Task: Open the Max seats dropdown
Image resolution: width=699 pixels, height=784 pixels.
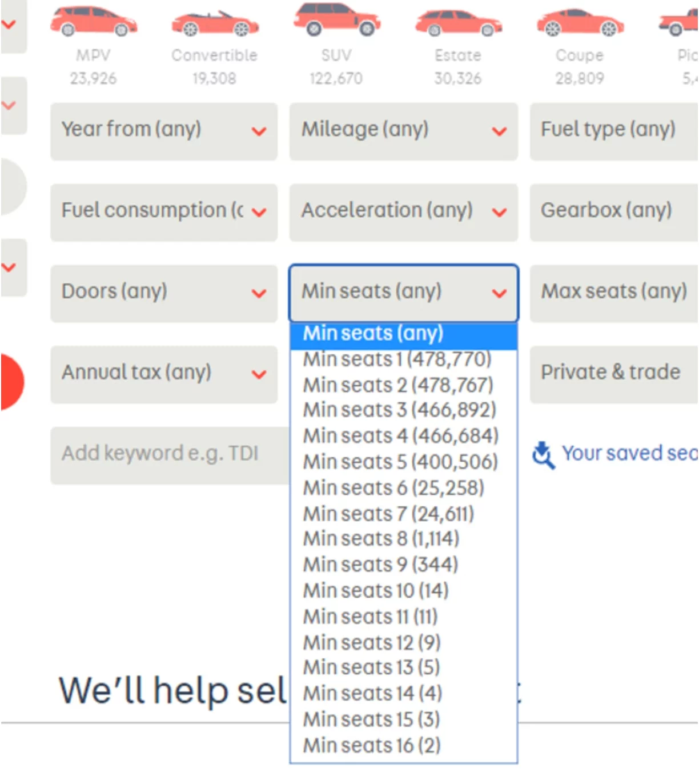Action: click(613, 293)
